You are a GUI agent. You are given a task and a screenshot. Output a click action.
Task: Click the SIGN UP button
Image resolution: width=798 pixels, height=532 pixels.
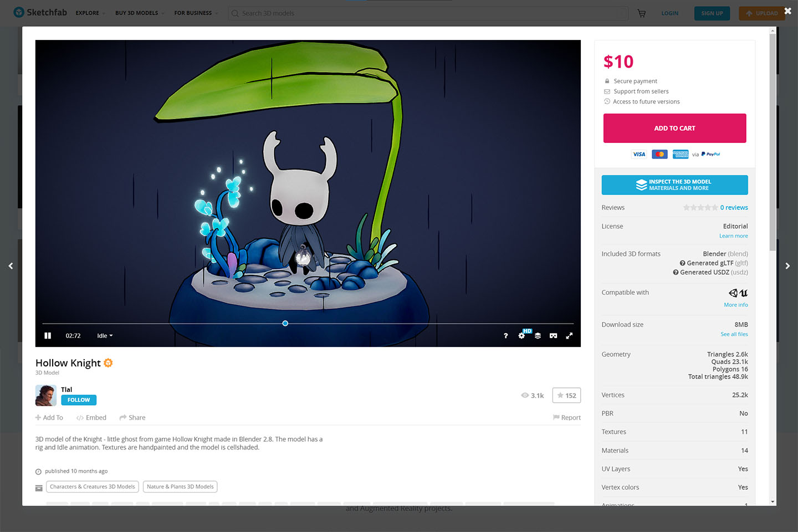(712, 13)
